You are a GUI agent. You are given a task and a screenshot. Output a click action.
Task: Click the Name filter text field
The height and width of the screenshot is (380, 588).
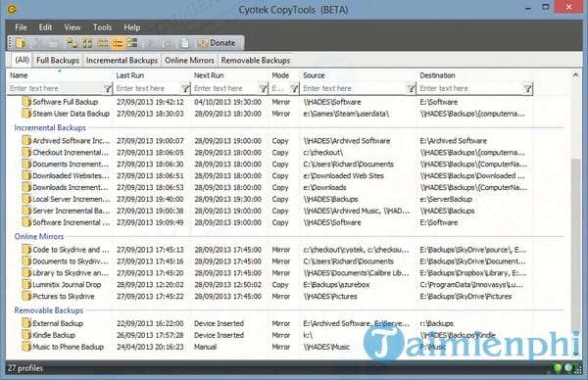pos(55,88)
